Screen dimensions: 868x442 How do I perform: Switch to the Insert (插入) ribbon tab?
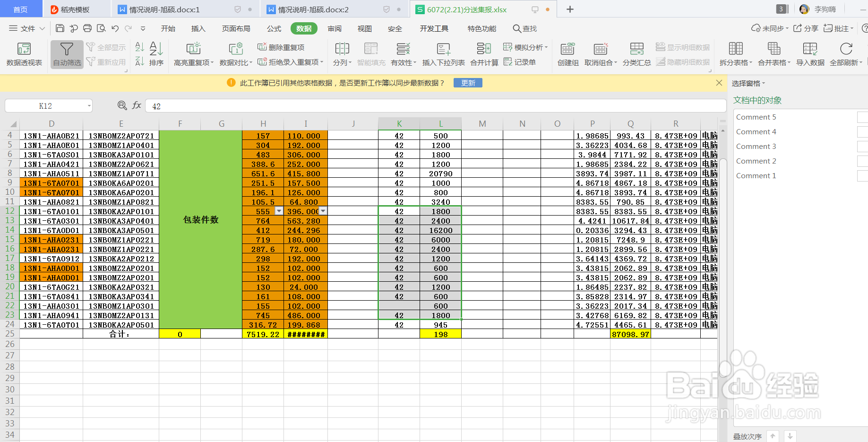click(x=198, y=28)
